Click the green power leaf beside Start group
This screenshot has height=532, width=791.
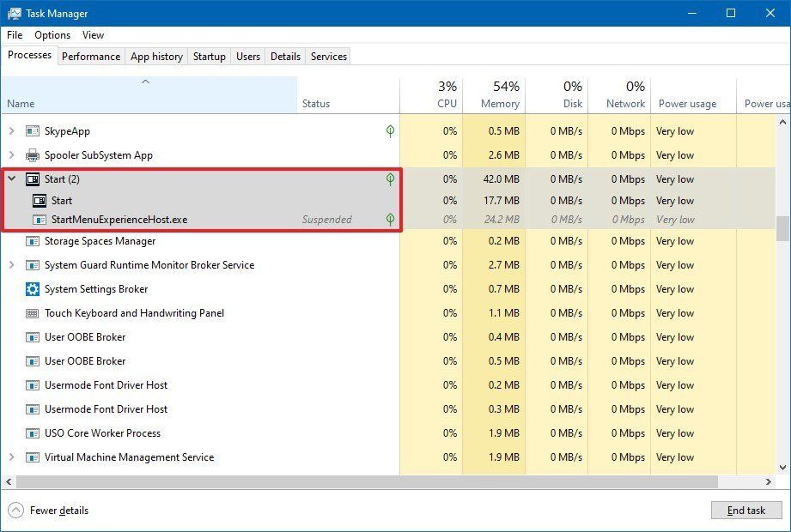click(x=389, y=178)
